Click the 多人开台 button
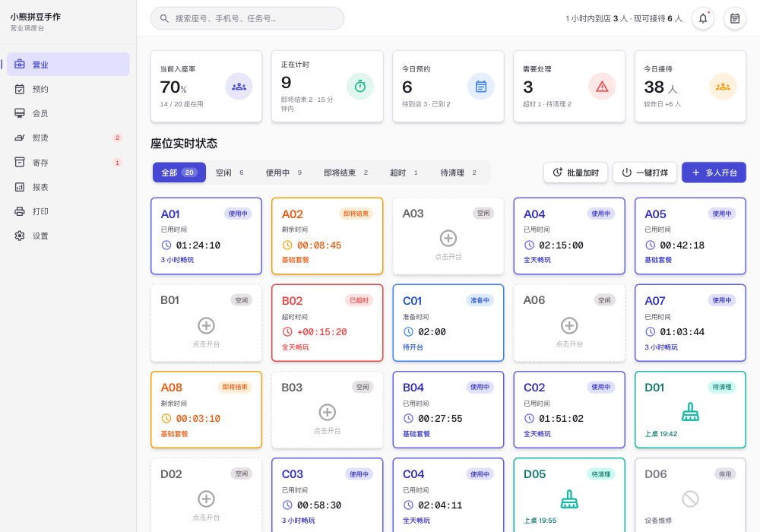The width and height of the screenshot is (760, 532). click(714, 173)
